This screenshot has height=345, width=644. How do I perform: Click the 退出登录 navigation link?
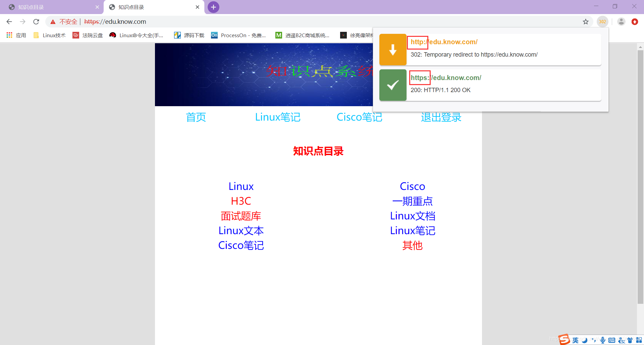tap(441, 117)
